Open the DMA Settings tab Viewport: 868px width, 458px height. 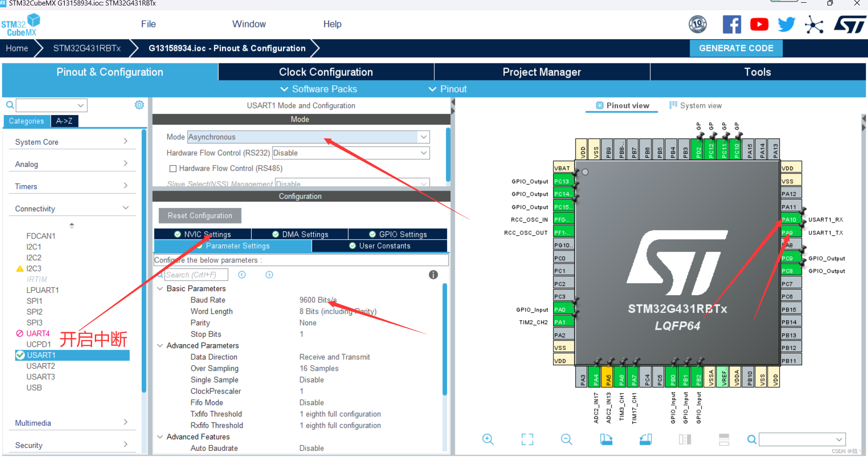(x=300, y=234)
